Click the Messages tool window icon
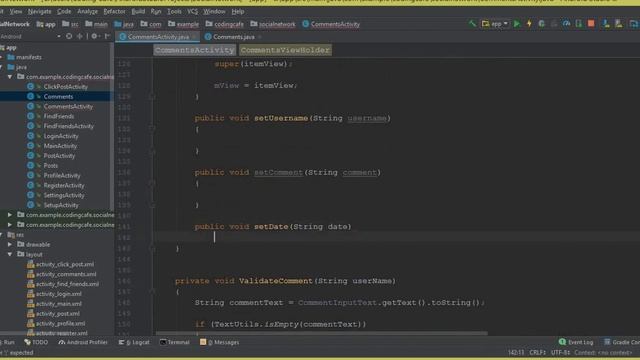This screenshot has width=640, height=360. click(x=203, y=342)
